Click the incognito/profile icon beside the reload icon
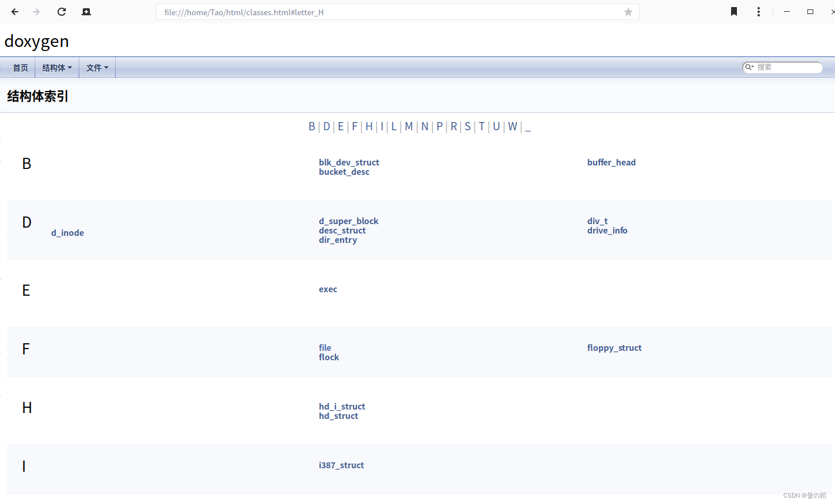Image resolution: width=835 pixels, height=504 pixels. point(86,12)
